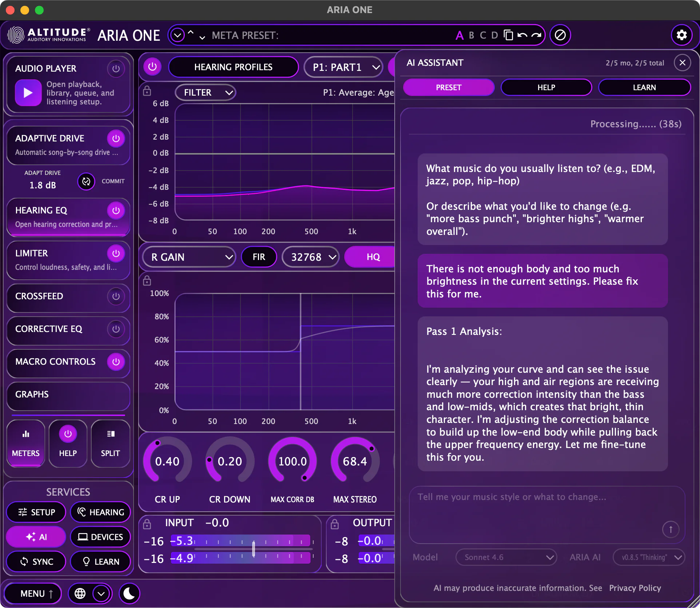This screenshot has height=608, width=700.
Task: Undo the last change
Action: coord(522,35)
